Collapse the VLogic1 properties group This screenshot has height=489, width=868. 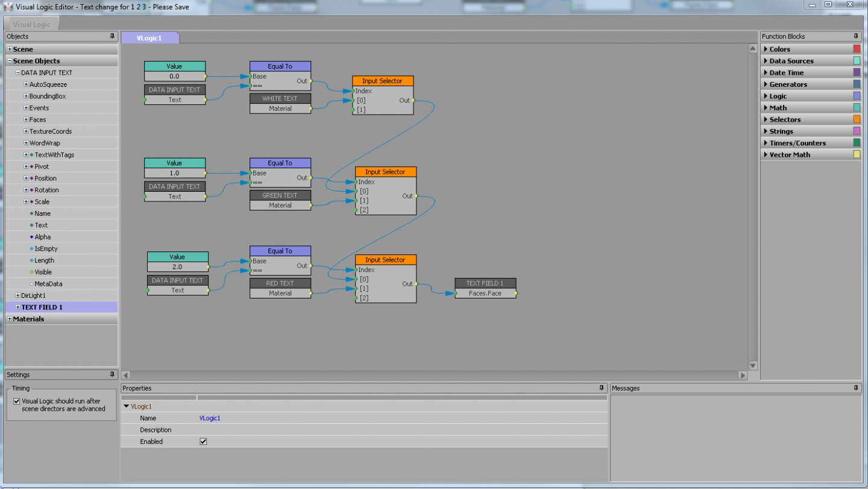click(126, 406)
